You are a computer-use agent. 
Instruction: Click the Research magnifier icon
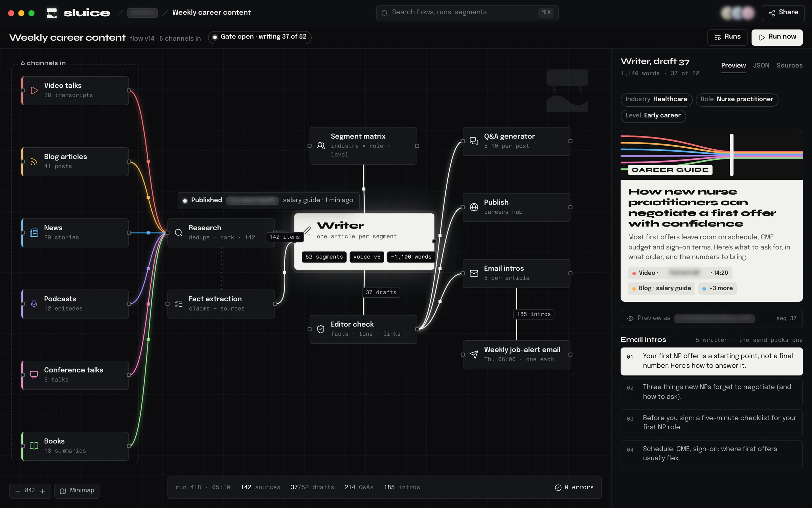point(179,233)
